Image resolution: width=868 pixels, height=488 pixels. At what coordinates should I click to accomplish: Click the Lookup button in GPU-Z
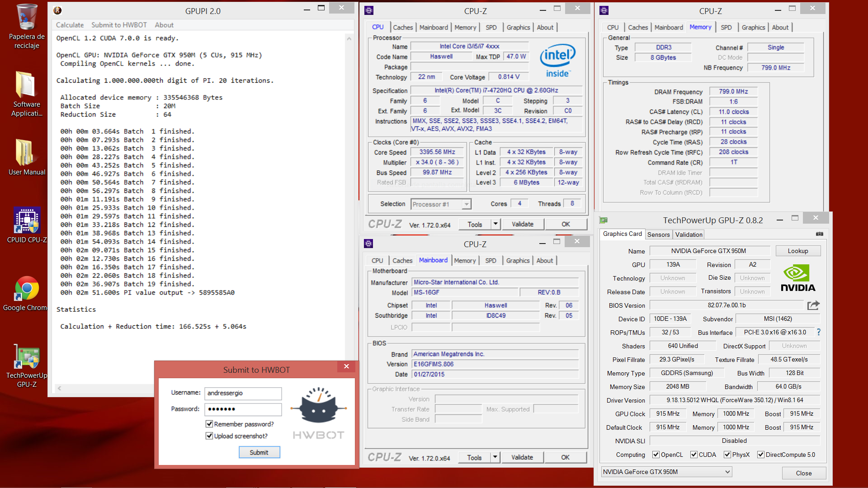(797, 251)
